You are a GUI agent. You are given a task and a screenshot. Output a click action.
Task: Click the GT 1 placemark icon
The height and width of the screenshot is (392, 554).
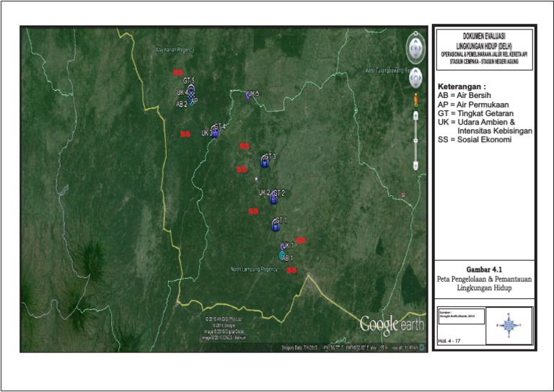click(x=276, y=225)
